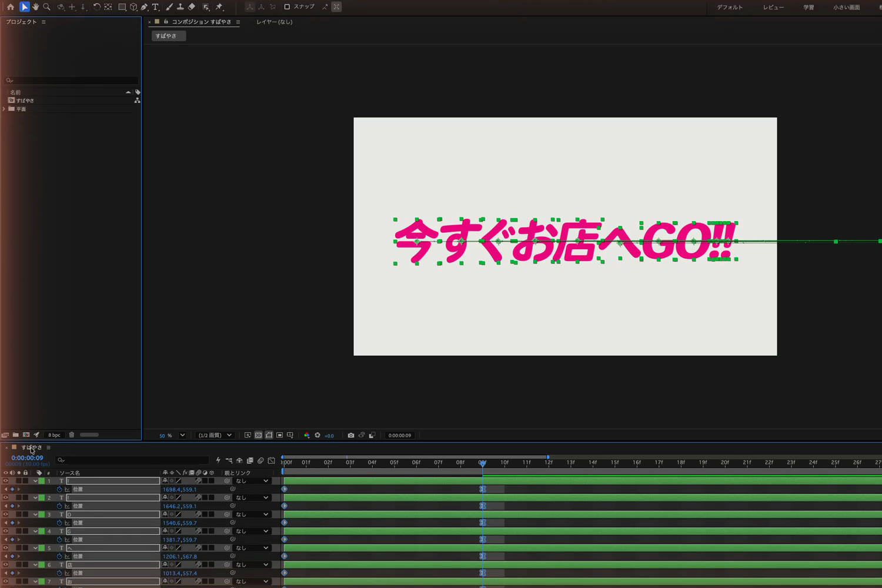Open the channel and color management icon
The height and width of the screenshot is (588, 882).
click(306, 435)
